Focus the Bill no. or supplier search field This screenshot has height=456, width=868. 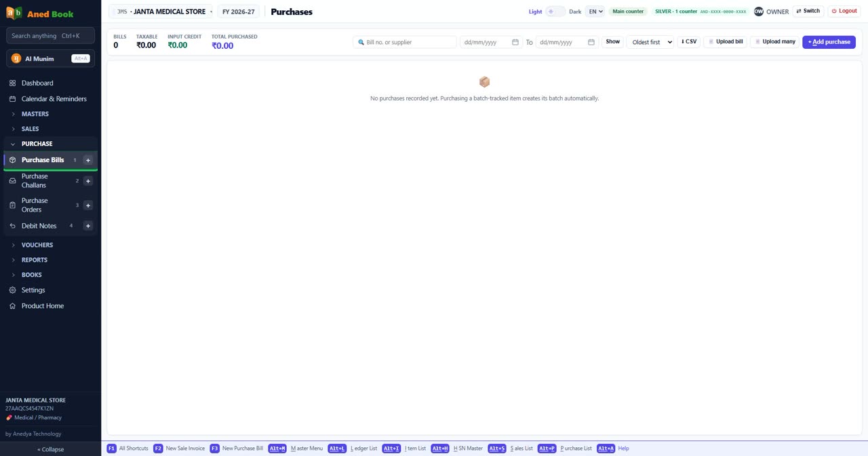(405, 42)
